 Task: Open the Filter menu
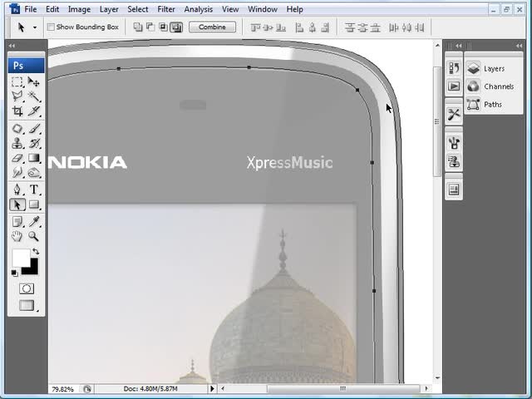[166, 9]
